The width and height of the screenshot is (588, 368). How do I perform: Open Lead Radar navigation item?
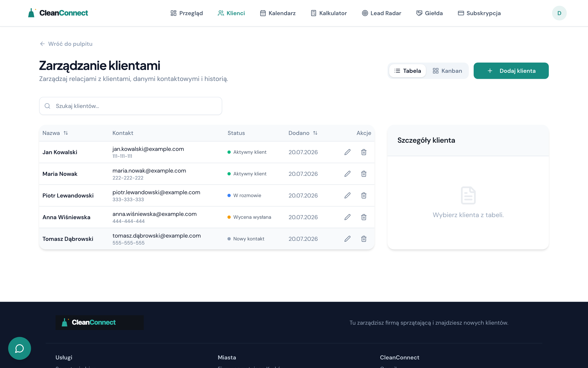click(x=381, y=13)
